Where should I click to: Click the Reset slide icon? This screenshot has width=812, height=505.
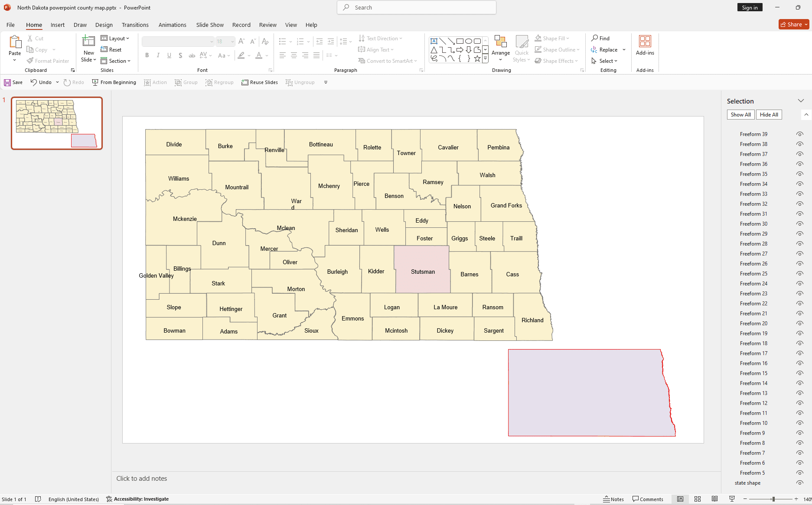pyautogui.click(x=111, y=50)
